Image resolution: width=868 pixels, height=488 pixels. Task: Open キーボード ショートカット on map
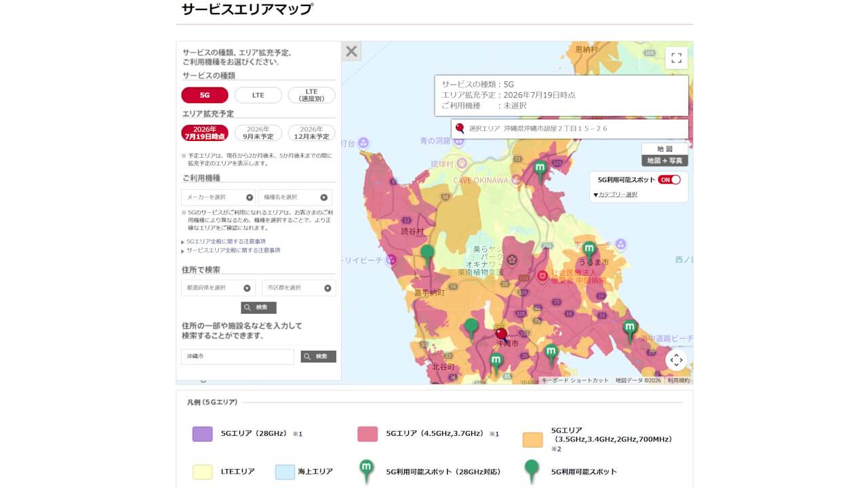pyautogui.click(x=575, y=381)
